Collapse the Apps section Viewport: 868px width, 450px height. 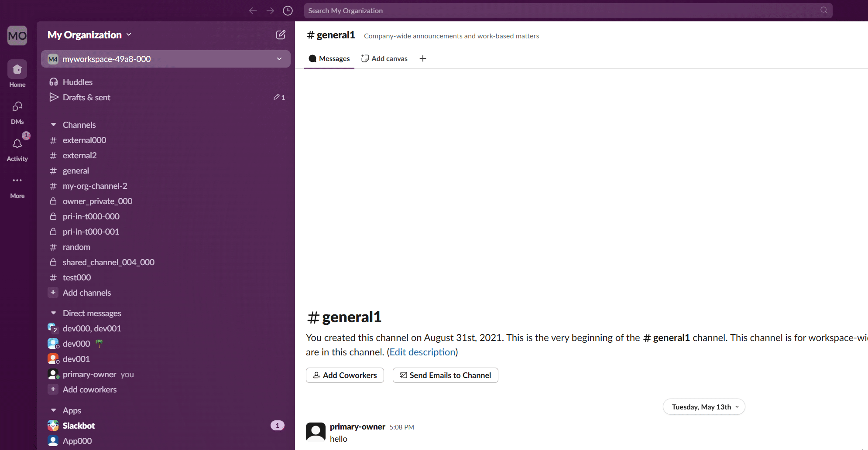tap(53, 410)
